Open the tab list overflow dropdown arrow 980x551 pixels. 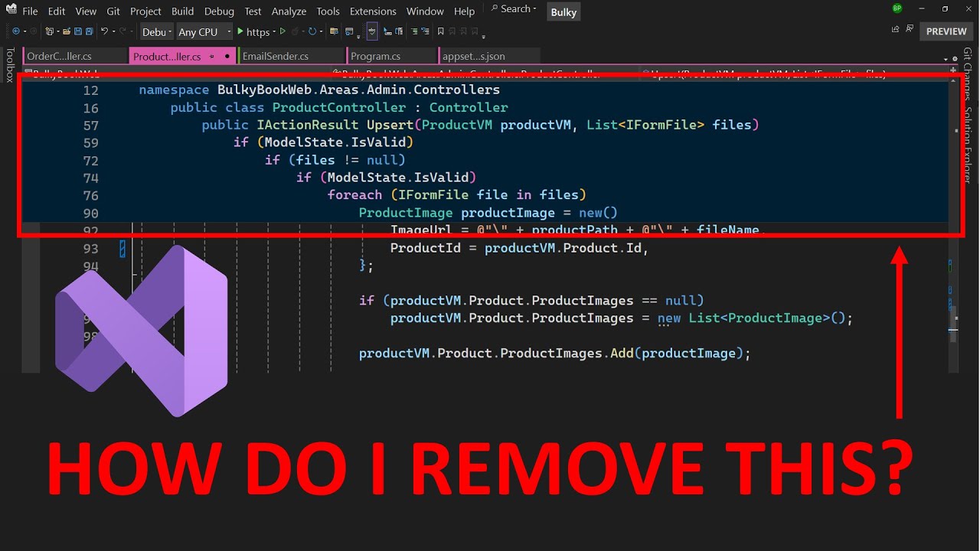pos(944,58)
